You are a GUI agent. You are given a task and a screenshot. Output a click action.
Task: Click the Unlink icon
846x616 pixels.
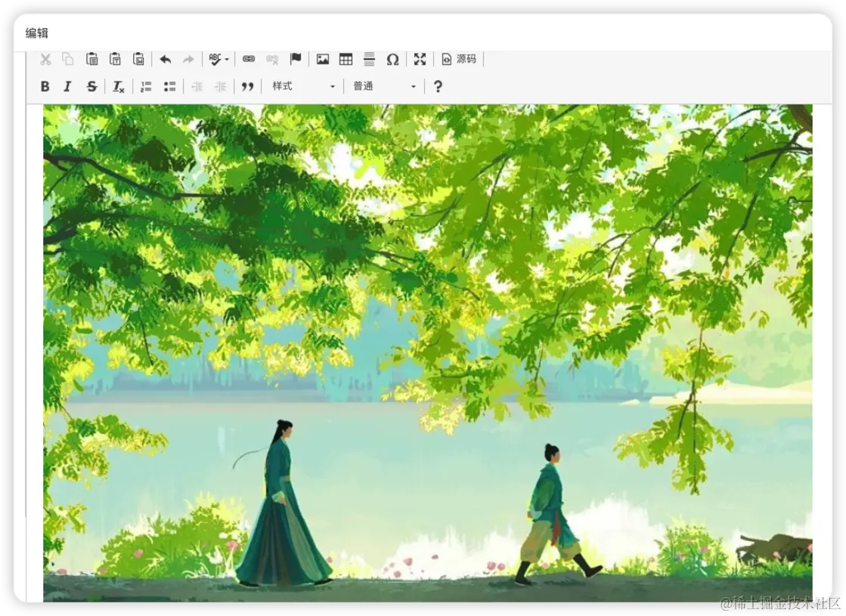272,59
